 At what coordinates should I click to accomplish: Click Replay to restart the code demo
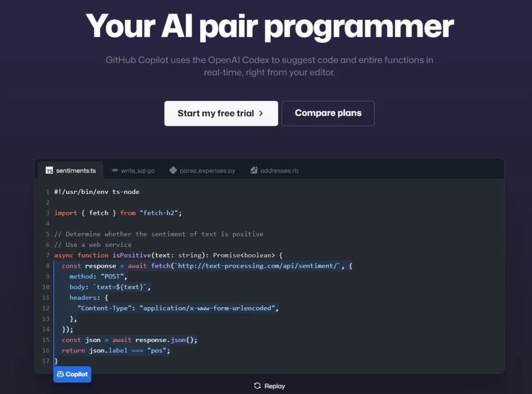coord(269,386)
